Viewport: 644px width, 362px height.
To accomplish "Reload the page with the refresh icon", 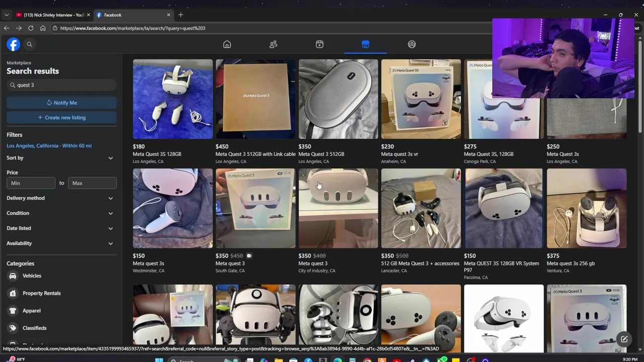I will tap(31, 28).
